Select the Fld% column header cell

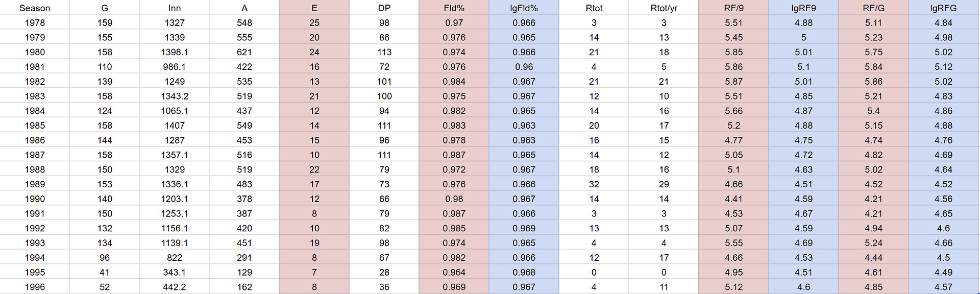tap(454, 8)
